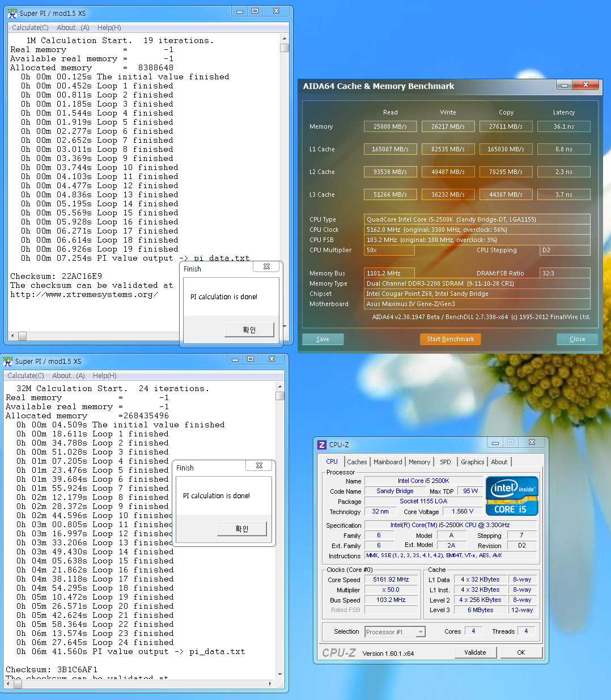611x700 pixels.
Task: Click the Validate button in CPU-Z
Action: point(475,652)
